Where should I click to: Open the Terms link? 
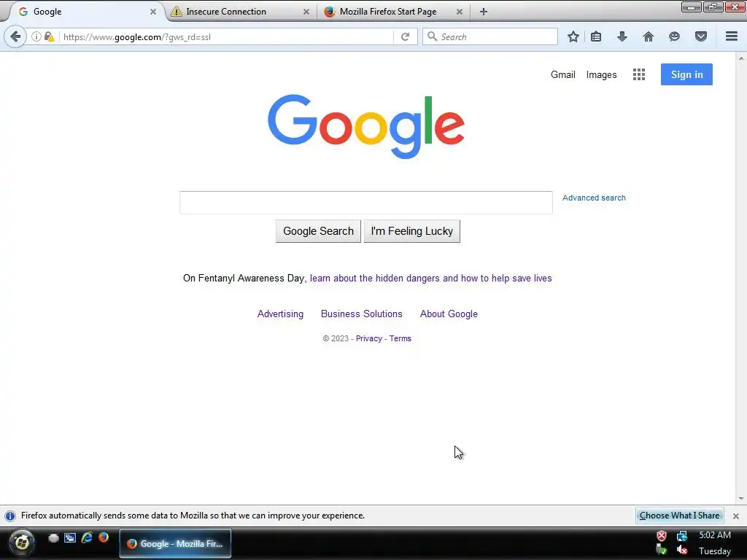click(400, 338)
